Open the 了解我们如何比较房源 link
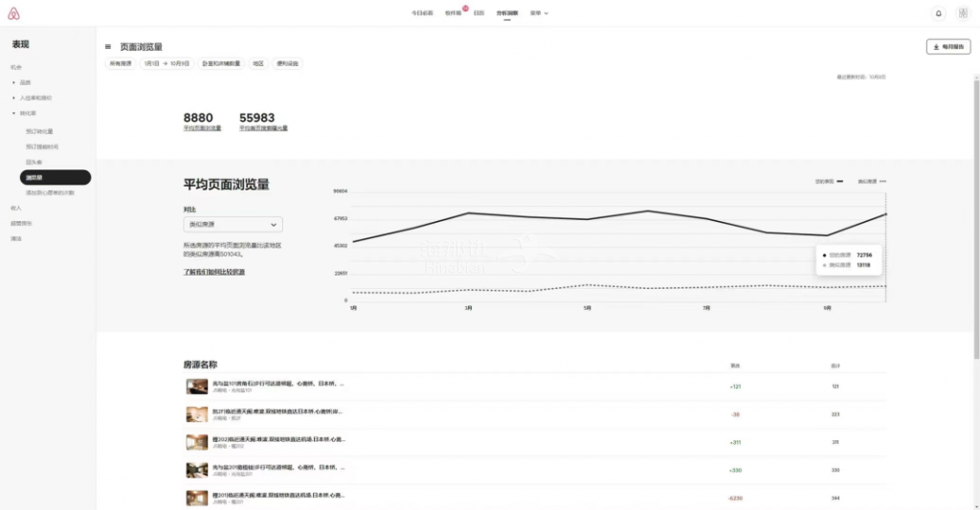This screenshot has width=980, height=510. tap(213, 272)
